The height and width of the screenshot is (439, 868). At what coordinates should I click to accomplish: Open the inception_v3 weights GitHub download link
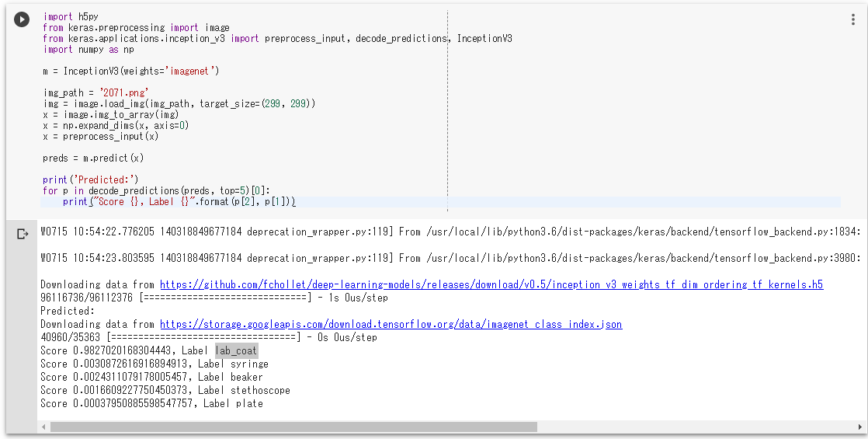[491, 284]
